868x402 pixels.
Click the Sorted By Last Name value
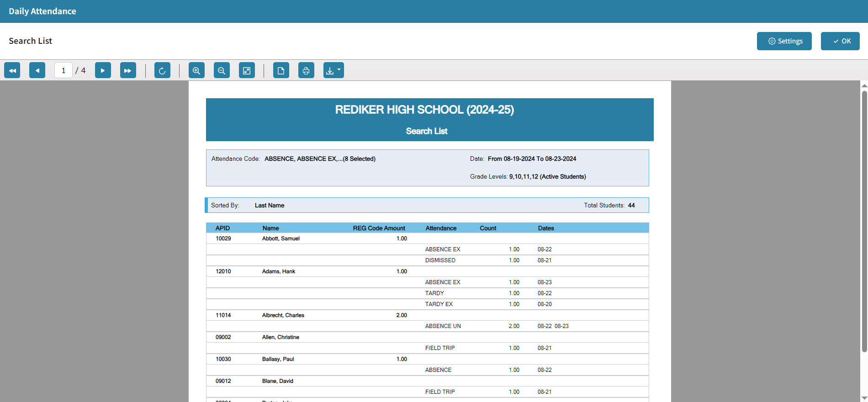pyautogui.click(x=270, y=206)
